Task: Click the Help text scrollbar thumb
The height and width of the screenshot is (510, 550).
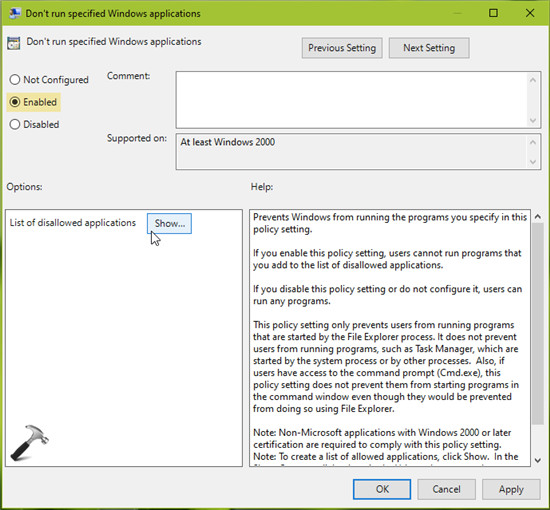Action: click(x=537, y=323)
